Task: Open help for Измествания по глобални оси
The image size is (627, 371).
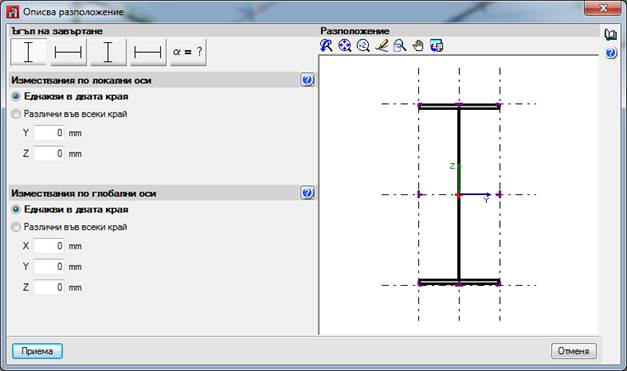Action: [x=307, y=193]
